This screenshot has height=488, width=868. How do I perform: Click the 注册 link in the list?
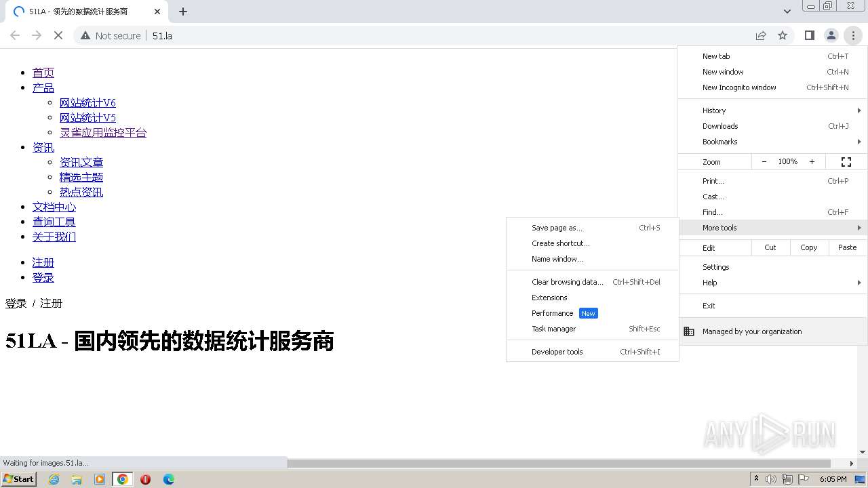coord(43,262)
